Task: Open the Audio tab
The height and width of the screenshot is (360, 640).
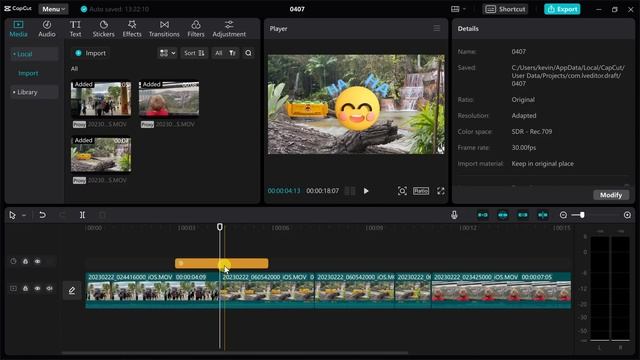Action: 47,29
